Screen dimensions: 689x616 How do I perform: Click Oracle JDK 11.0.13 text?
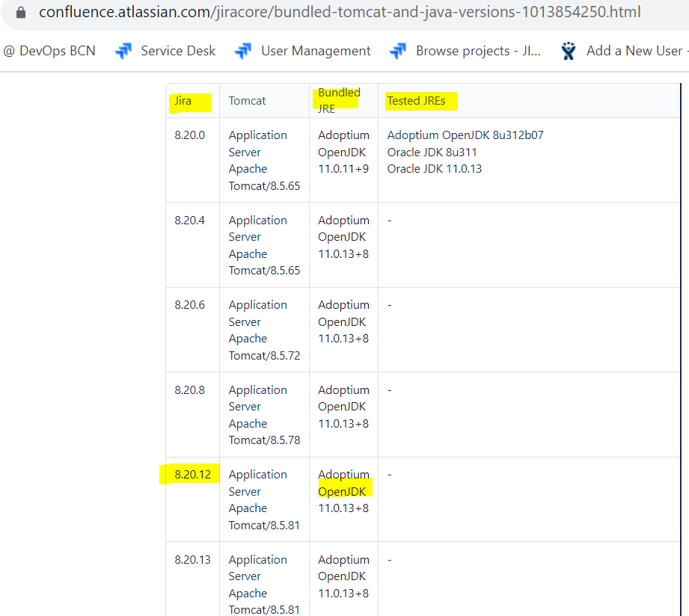tap(434, 169)
